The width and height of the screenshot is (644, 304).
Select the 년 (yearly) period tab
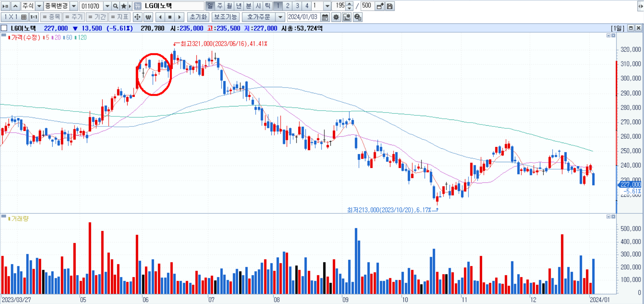[x=239, y=6]
